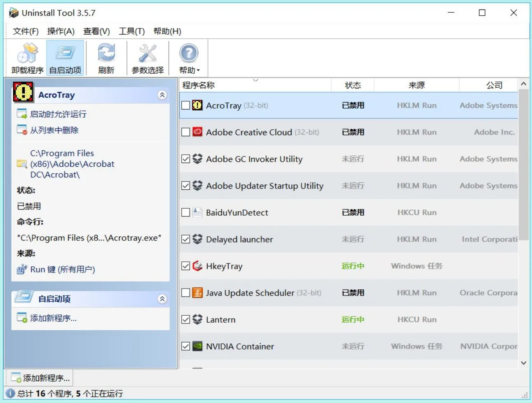Image resolution: width=532 pixels, height=403 pixels.
Task: Click the Run 键 registry icon
Action: tap(21, 270)
